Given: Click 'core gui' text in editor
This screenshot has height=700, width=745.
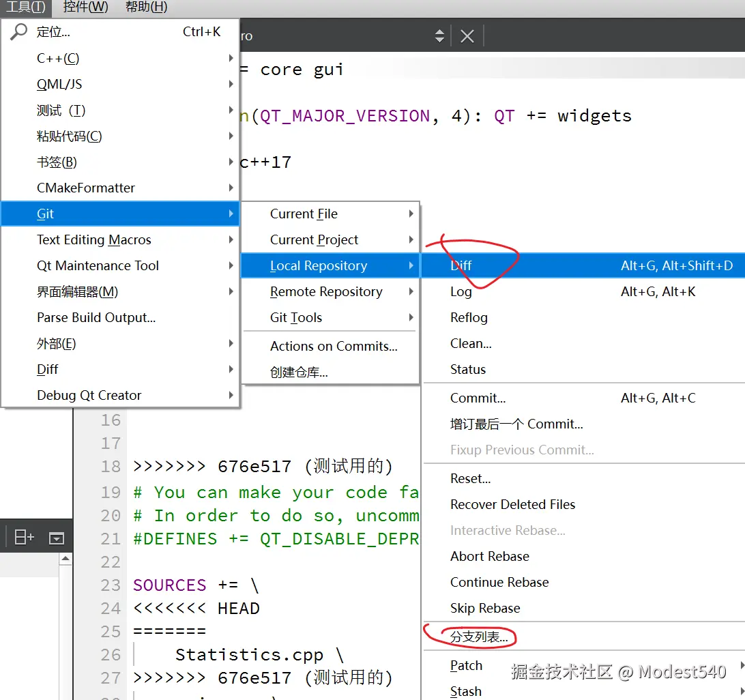Looking at the screenshot, I should click(x=302, y=70).
